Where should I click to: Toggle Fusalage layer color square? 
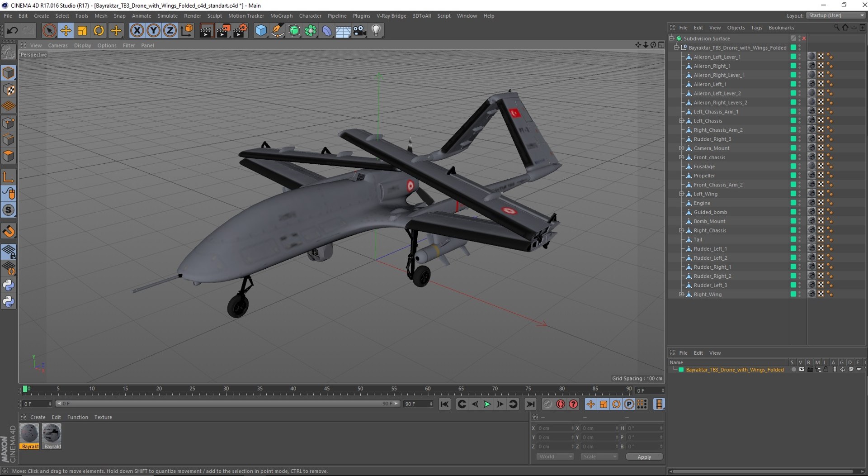[793, 167]
